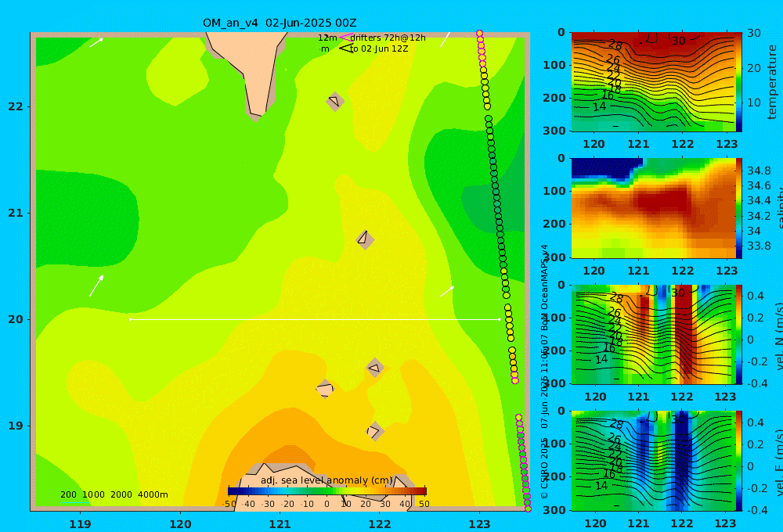Image resolution: width=783 pixels, height=532 pixels.
Task: Open the vel. N section panel
Action: pyautogui.click(x=653, y=334)
